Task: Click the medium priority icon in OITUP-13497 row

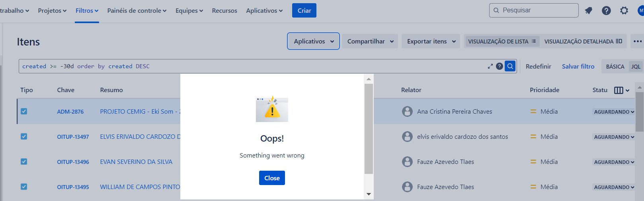Action: (x=533, y=136)
